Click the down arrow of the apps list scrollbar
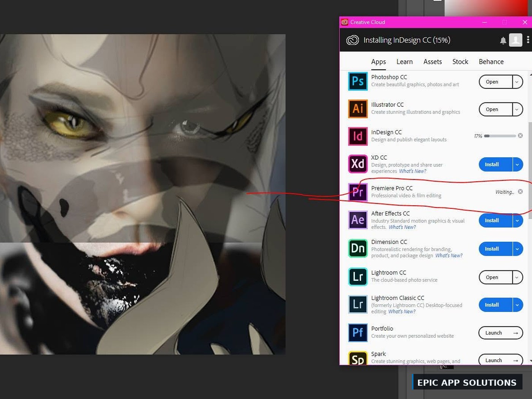This screenshot has height=399, width=532. coord(530,361)
